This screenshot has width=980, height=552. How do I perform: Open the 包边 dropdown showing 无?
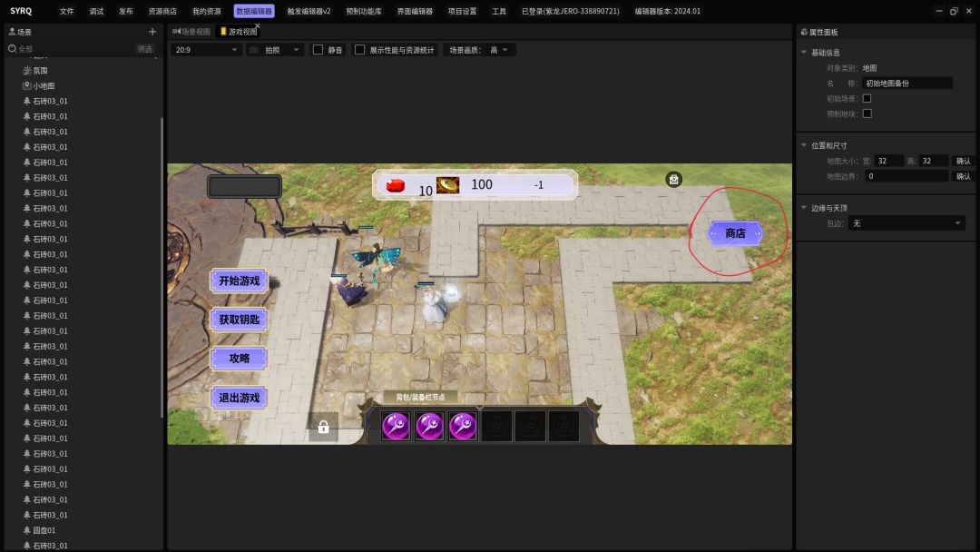[906, 223]
